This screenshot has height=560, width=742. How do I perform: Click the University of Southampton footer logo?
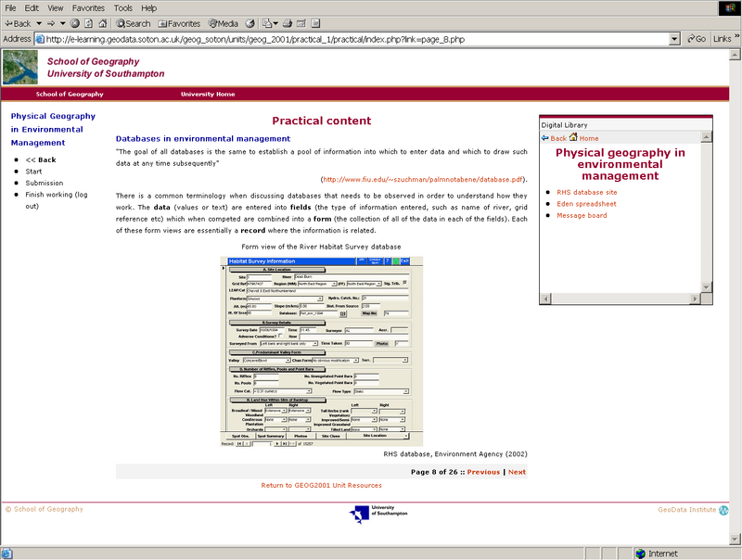(x=378, y=515)
